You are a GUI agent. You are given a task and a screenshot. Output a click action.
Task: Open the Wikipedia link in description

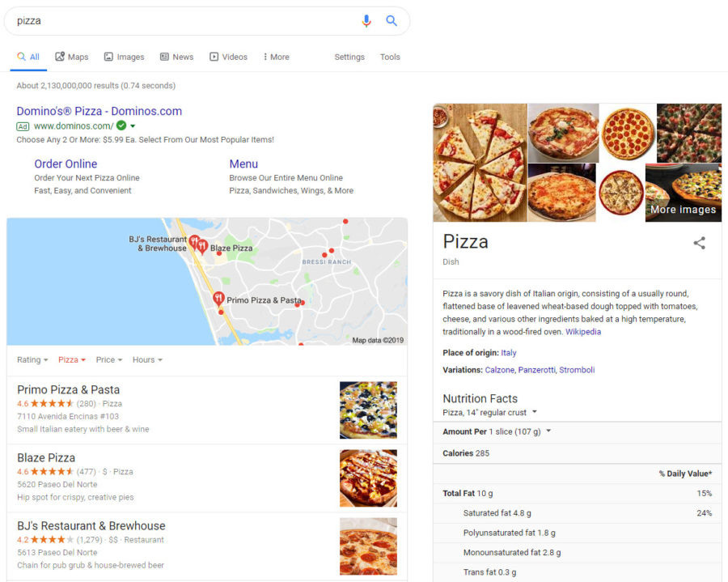click(583, 332)
